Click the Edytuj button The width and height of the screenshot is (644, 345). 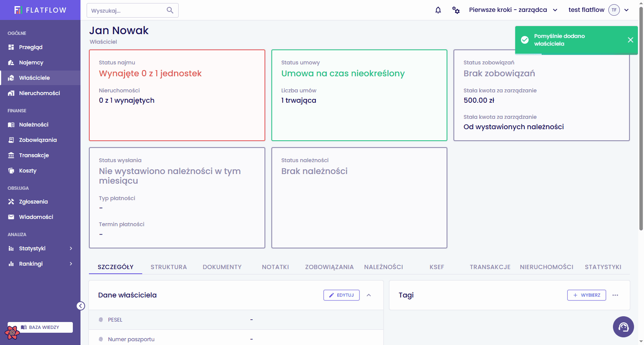[342, 295]
